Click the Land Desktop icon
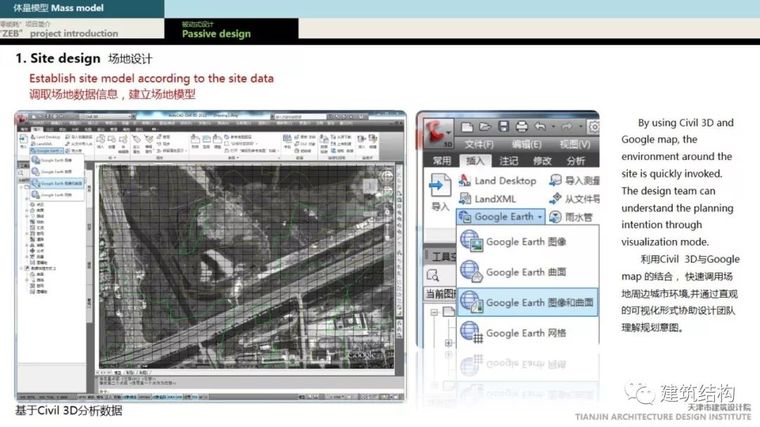 click(x=464, y=181)
